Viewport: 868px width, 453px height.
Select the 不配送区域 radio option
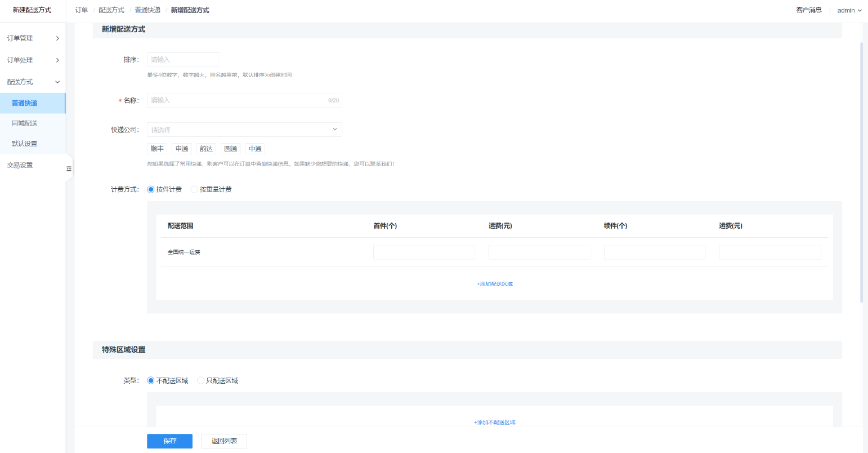tap(151, 381)
